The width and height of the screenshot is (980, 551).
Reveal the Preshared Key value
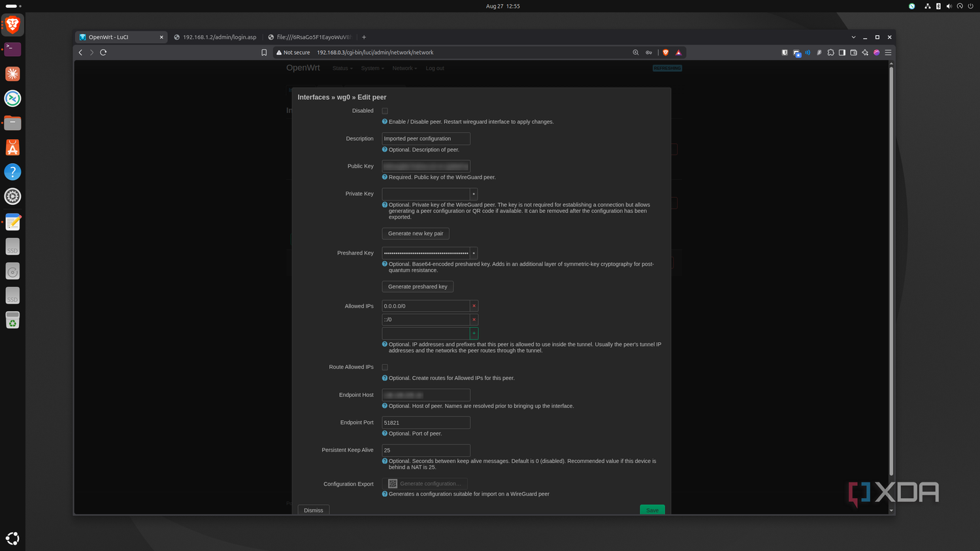click(x=474, y=253)
